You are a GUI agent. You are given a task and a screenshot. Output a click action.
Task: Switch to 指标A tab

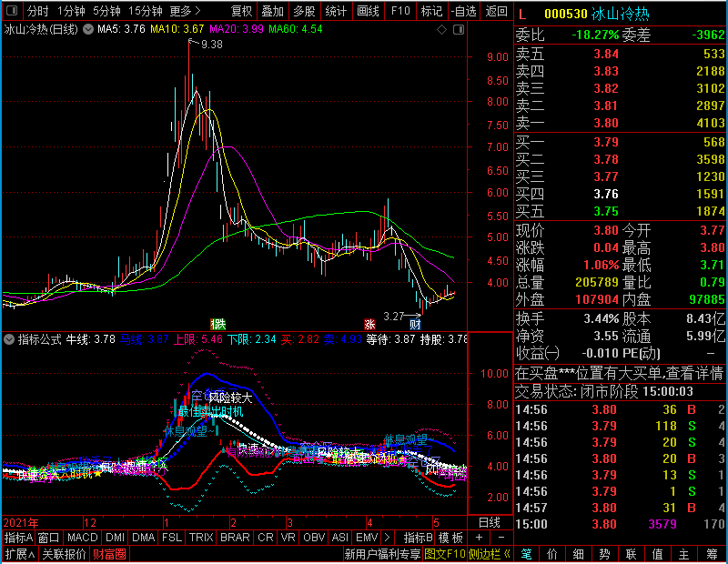click(x=18, y=538)
